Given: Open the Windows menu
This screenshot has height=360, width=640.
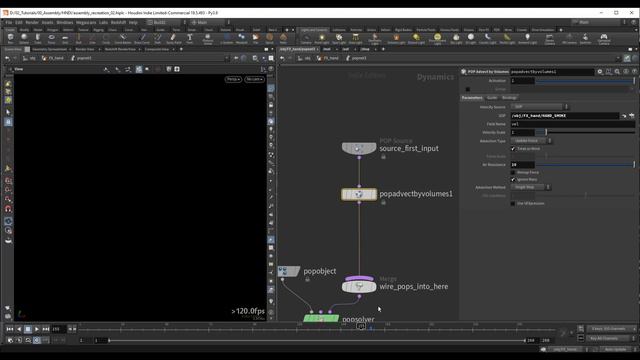Looking at the screenshot, I should (x=65, y=22).
